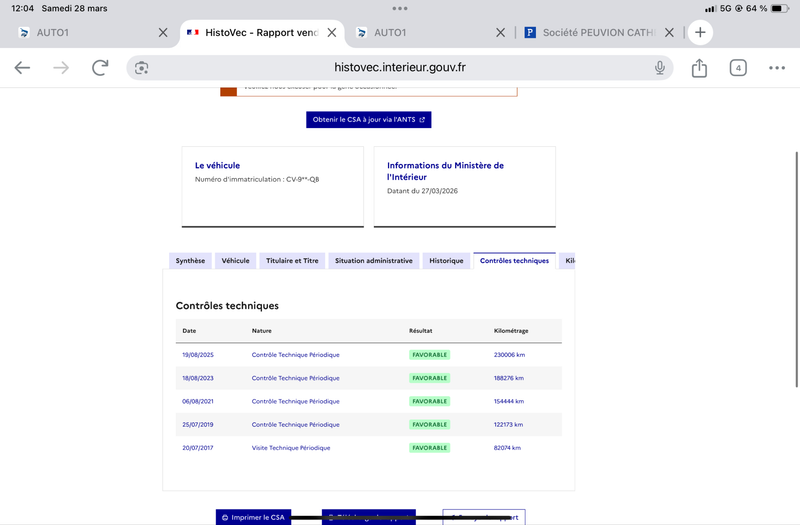Tap the site info icon in address bar

point(142,68)
